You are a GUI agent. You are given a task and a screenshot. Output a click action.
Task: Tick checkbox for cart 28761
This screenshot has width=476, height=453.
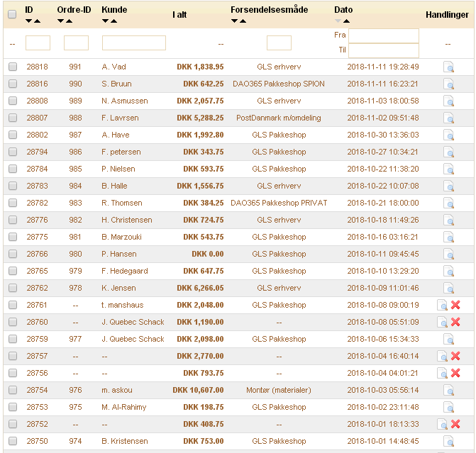(13, 304)
